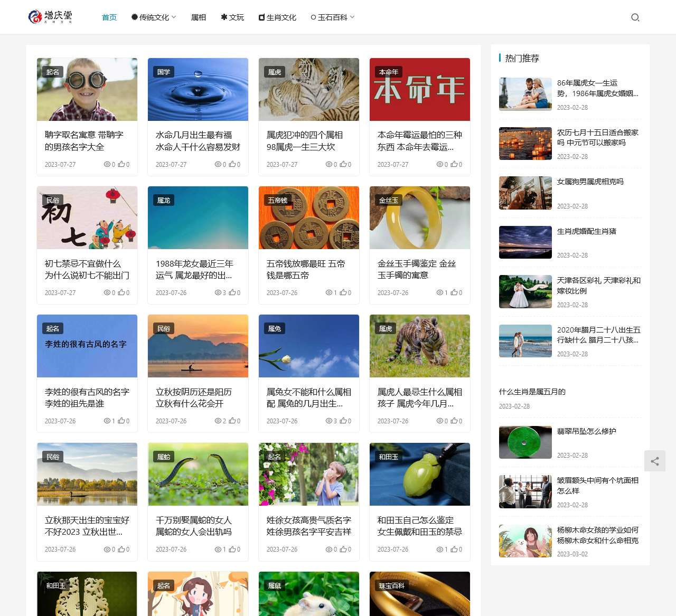The image size is (676, 616).
Task: Click the eye icon on 属兔女不能和什么属相配 card
Action: (328, 421)
